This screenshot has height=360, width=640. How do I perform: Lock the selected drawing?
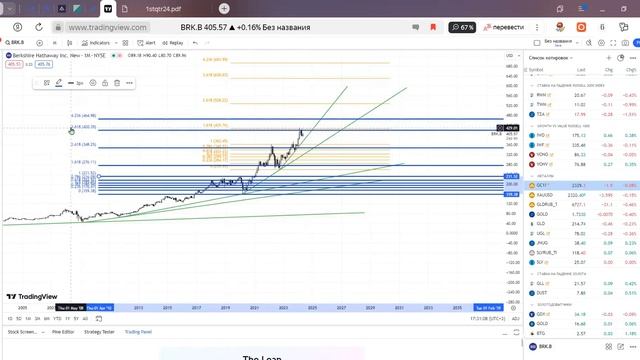click(x=105, y=83)
